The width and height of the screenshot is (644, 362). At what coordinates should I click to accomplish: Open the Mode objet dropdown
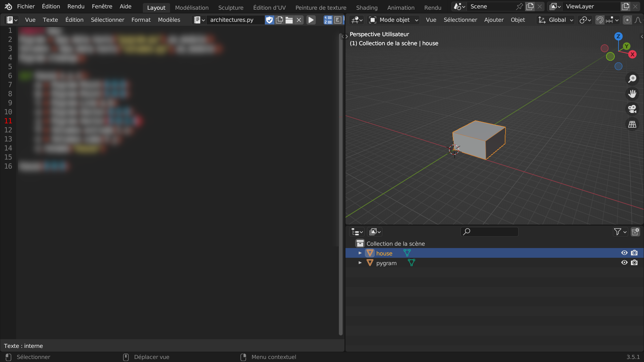tap(393, 20)
